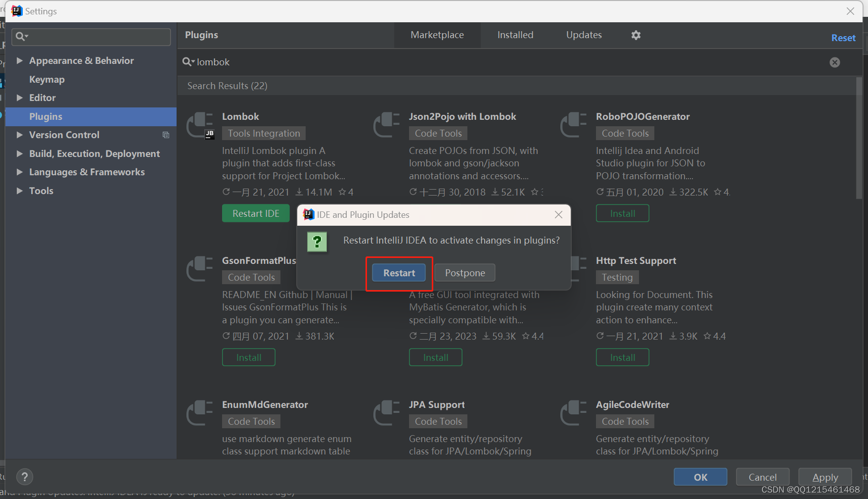Switch to the Installed tab
This screenshot has height=499, width=868.
[515, 35]
